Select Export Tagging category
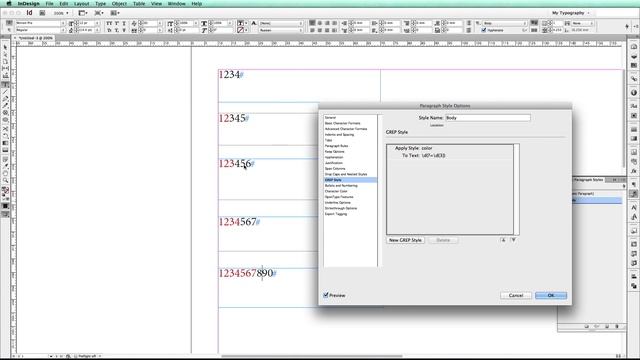 [x=336, y=214]
